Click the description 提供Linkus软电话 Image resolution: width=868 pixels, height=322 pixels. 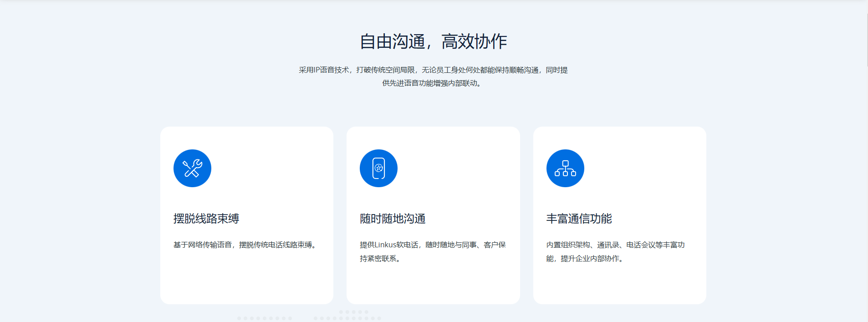point(433,251)
